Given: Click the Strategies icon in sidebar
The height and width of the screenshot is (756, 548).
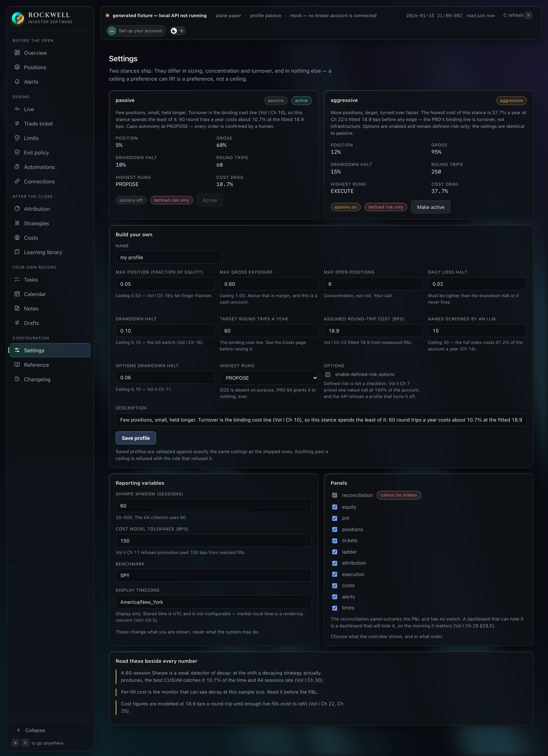Looking at the screenshot, I should [17, 223].
